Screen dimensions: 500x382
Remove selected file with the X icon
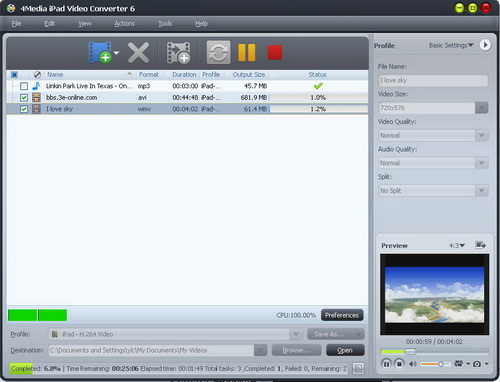(138, 53)
